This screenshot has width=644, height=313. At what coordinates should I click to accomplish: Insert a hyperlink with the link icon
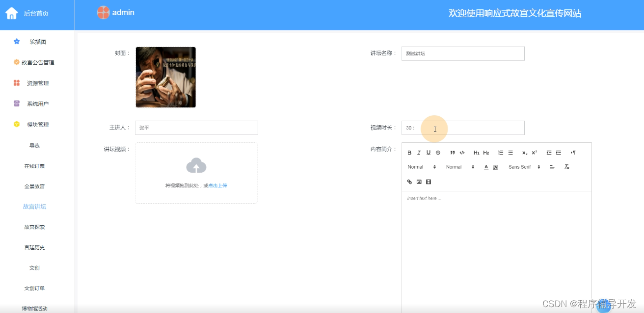tap(409, 182)
